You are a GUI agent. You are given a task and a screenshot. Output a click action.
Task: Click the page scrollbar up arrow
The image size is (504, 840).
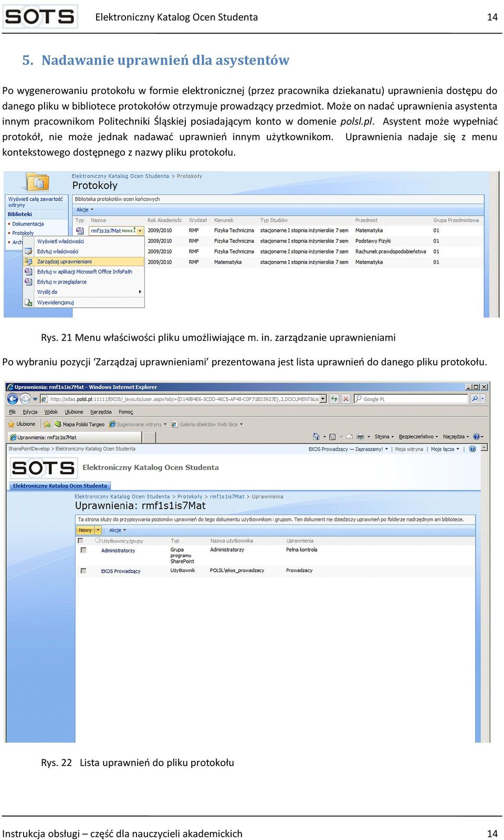click(x=485, y=448)
